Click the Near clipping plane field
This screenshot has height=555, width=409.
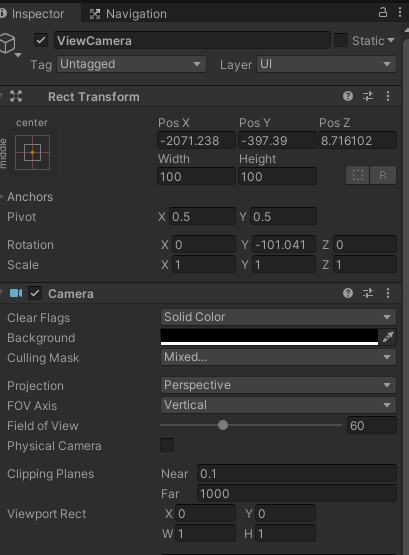coord(297,473)
